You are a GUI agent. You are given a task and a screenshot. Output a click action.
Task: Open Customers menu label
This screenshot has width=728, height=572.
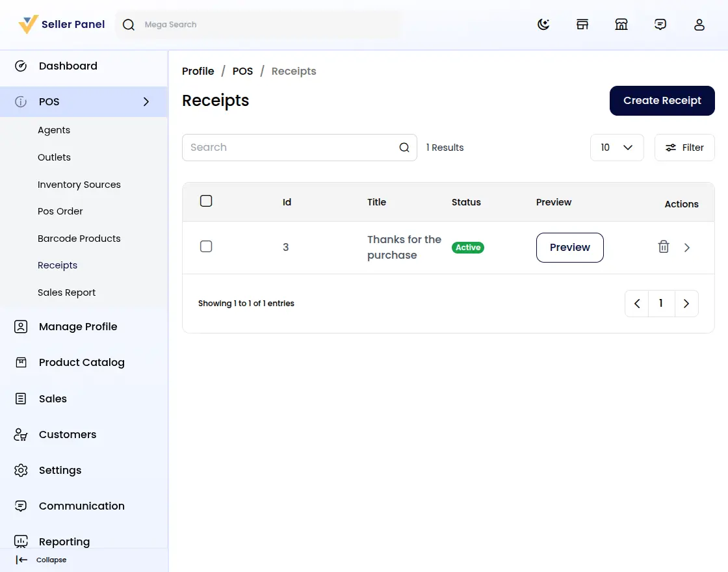68,435
